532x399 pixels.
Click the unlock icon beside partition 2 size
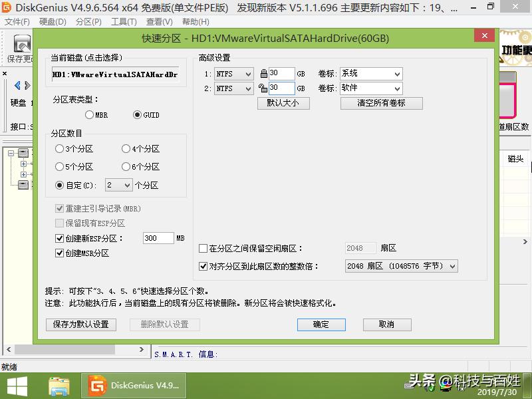263,88
